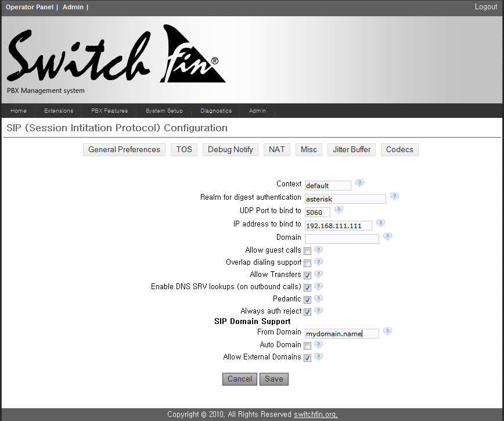Click help icon for Always auth reject
Screen dimensions: 504x421
318,311
